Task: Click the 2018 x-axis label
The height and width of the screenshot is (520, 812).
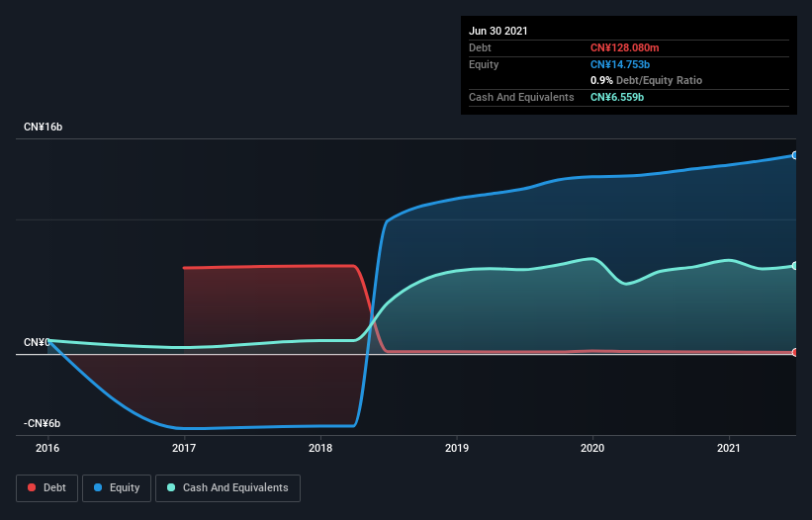Action: tap(320, 448)
